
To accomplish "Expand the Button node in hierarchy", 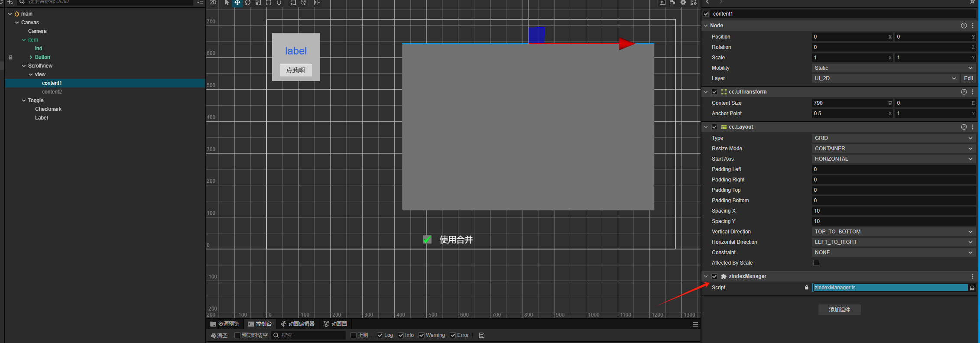I will 31,57.
